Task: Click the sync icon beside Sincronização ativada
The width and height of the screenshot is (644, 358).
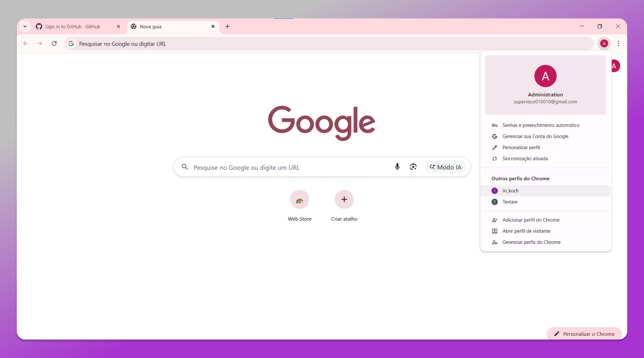Action: (x=495, y=159)
